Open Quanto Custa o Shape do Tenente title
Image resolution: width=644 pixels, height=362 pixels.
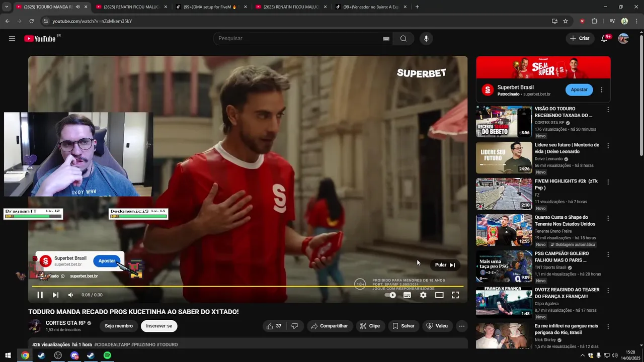565,221
